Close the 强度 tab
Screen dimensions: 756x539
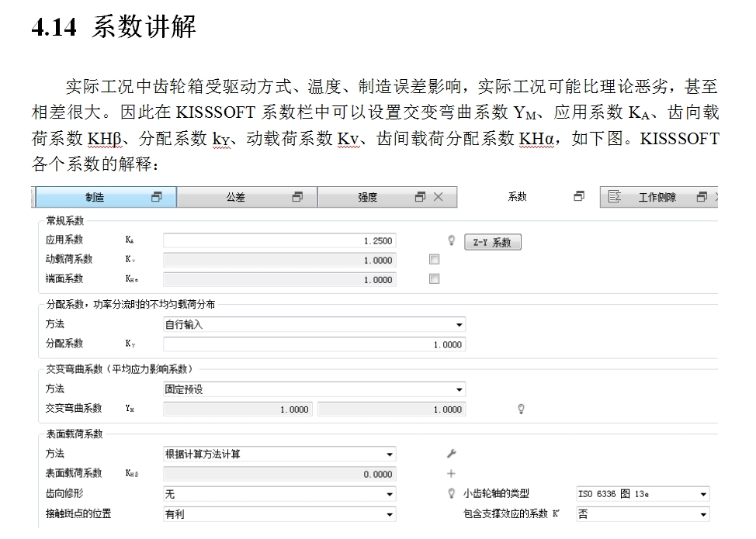[x=439, y=196]
